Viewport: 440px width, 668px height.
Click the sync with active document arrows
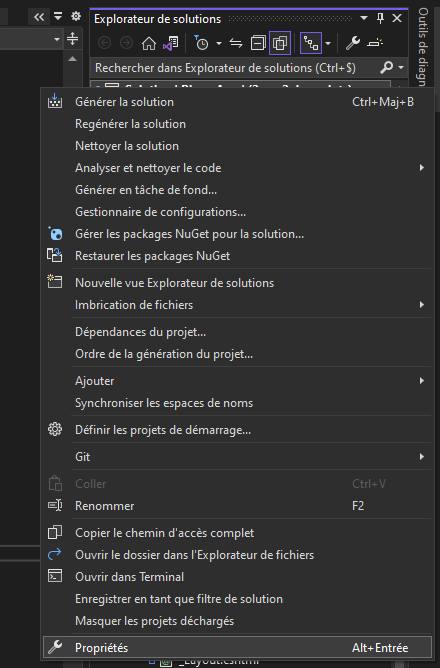pyautogui.click(x=236, y=43)
